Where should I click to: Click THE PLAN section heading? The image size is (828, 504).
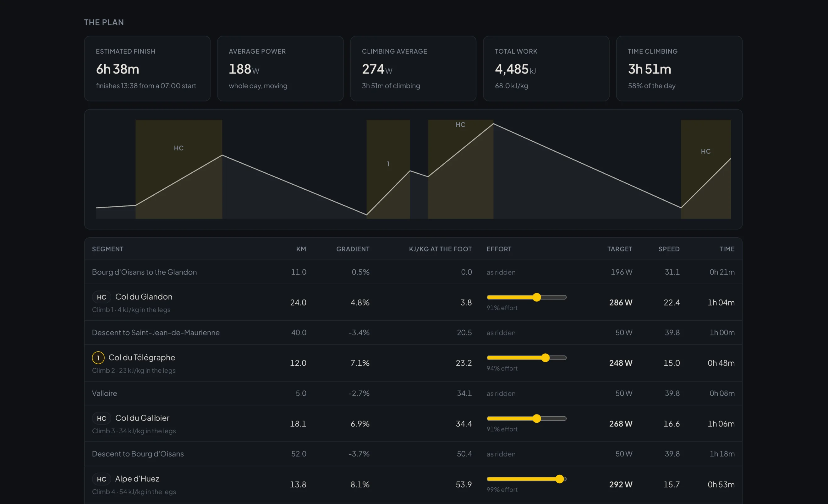click(104, 22)
